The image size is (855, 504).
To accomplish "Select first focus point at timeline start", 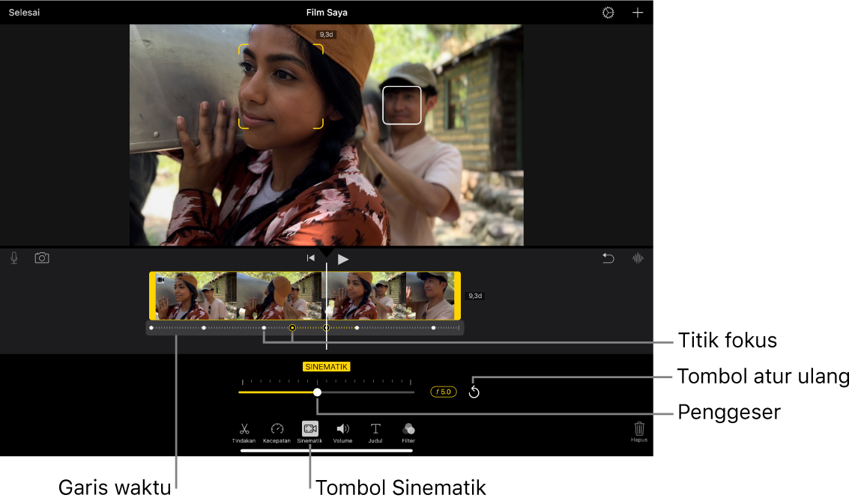I will [x=151, y=328].
